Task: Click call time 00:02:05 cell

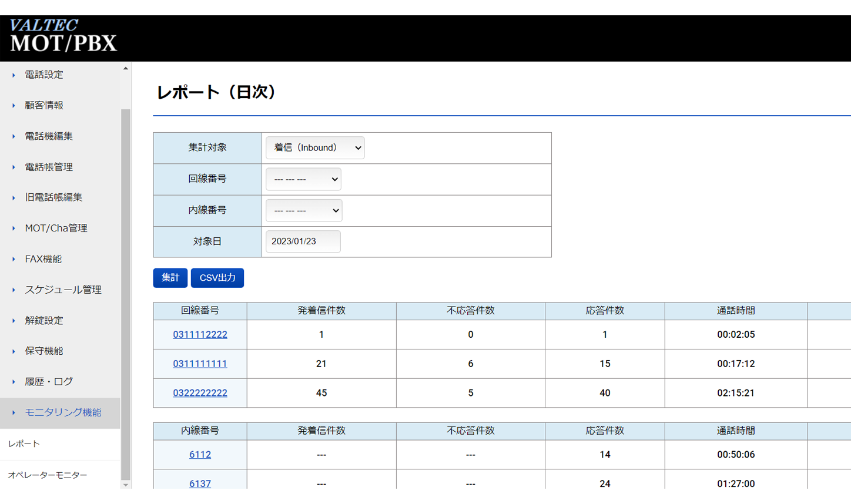Action: click(736, 334)
